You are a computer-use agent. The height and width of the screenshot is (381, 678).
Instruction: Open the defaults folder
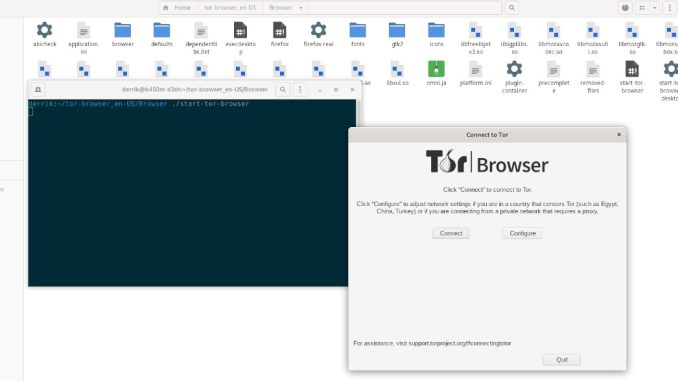(x=162, y=34)
